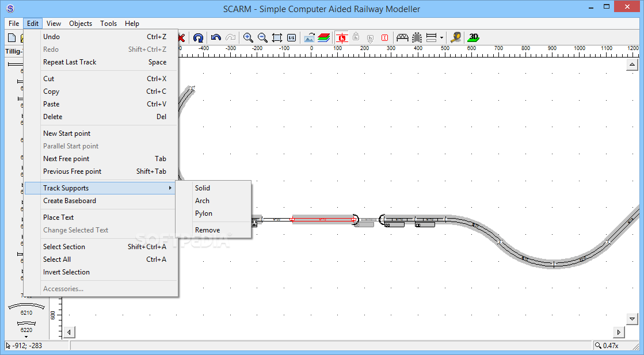The width and height of the screenshot is (644, 355).
Task: Click the 0.47x zoom status indicator
Action: click(607, 346)
